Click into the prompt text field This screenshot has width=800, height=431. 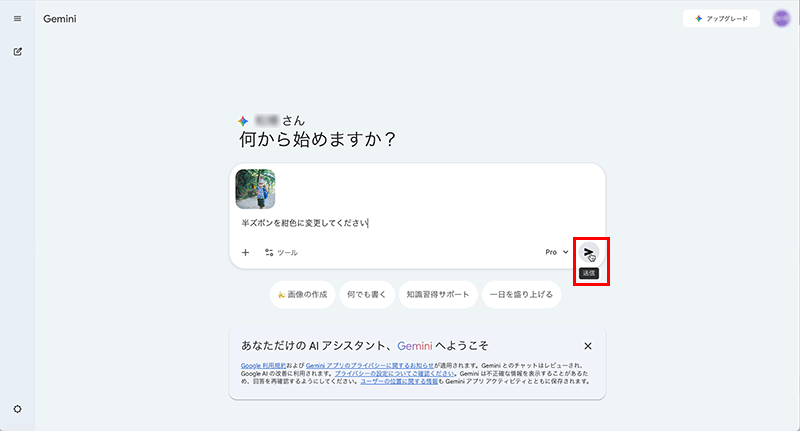[x=416, y=223]
